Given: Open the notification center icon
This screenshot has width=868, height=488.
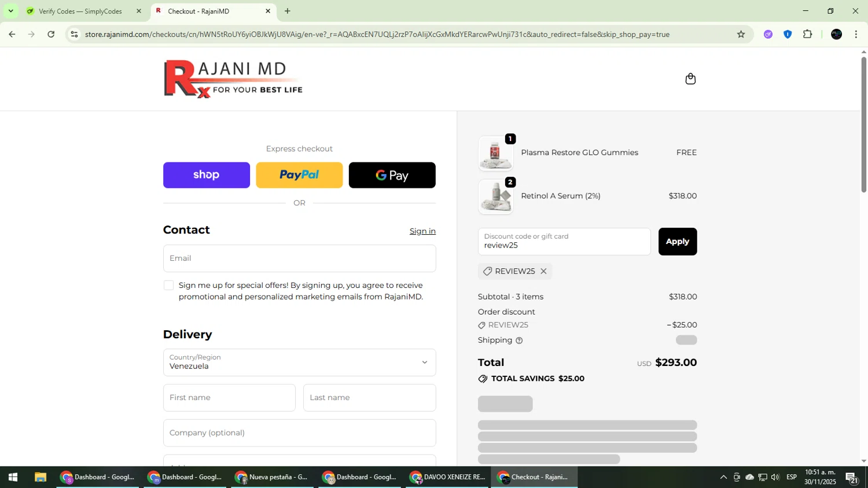Looking at the screenshot, I should click(x=852, y=478).
